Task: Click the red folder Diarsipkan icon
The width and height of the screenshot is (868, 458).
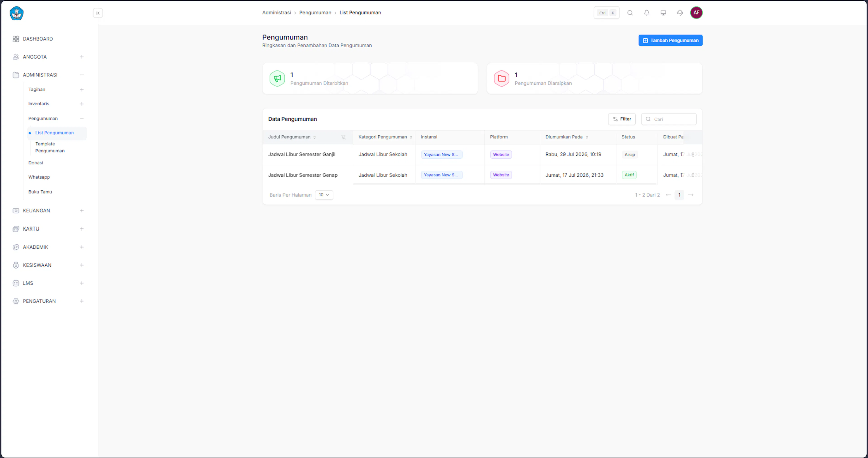Action: coord(501,78)
